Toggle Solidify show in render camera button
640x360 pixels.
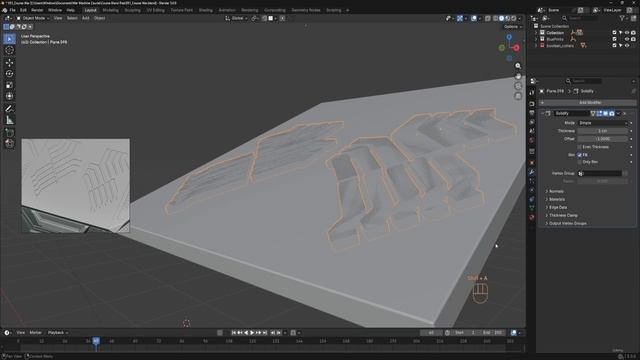point(611,113)
